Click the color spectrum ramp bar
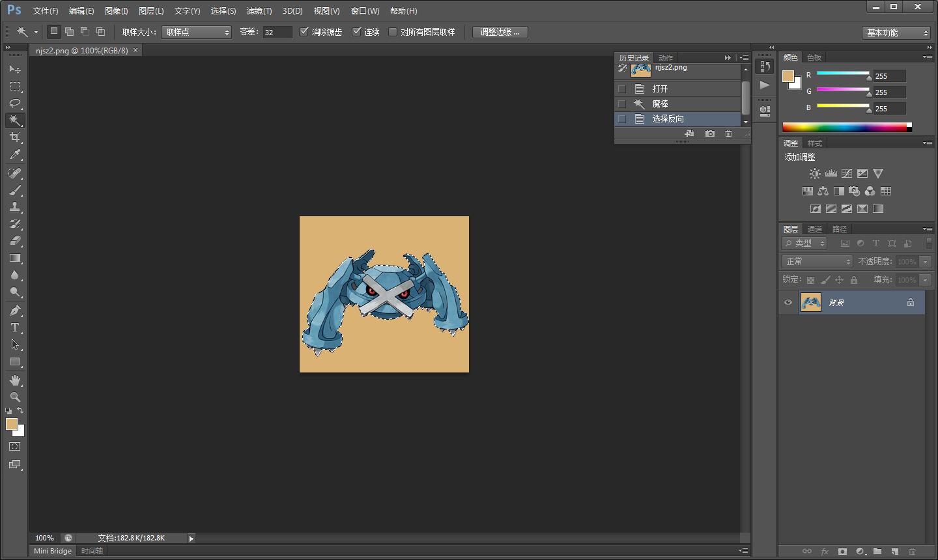The image size is (938, 560). click(x=844, y=128)
